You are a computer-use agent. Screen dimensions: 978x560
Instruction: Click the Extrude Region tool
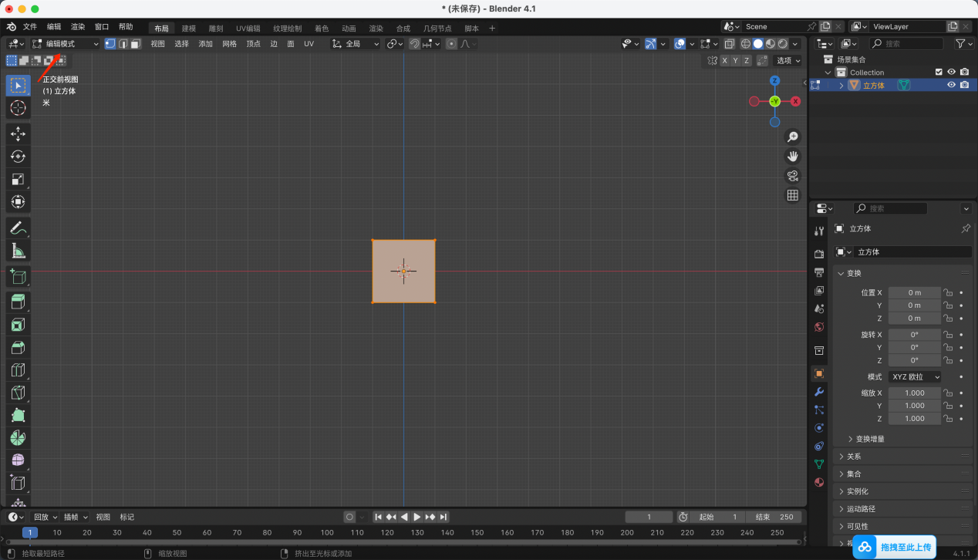(18, 302)
